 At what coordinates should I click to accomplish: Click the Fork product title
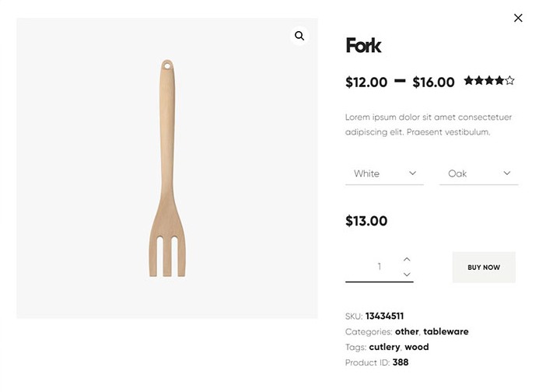(363, 46)
